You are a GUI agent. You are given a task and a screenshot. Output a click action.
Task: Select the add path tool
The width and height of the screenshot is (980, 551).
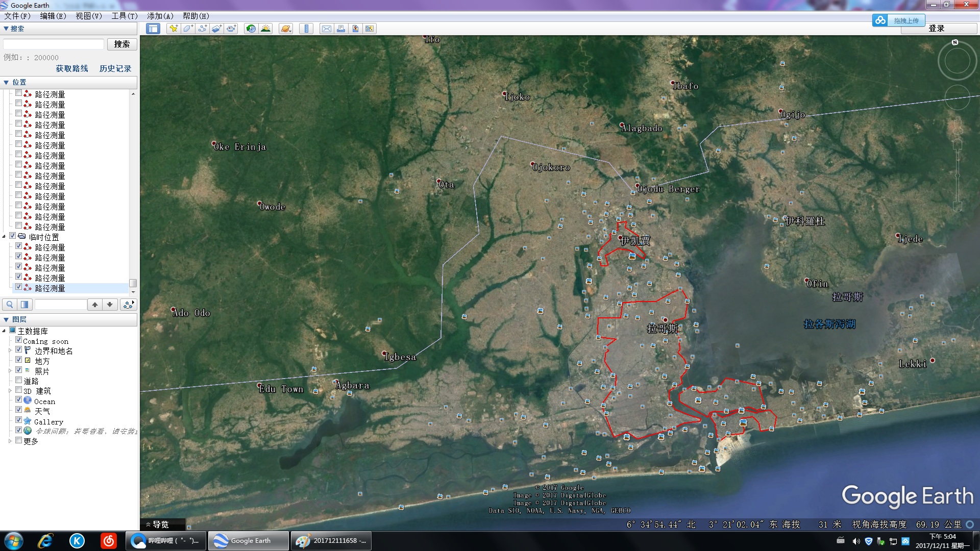(x=202, y=29)
